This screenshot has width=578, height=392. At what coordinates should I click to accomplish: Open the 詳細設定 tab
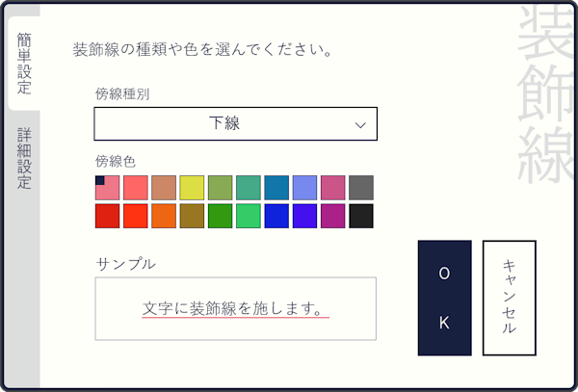coord(23,157)
